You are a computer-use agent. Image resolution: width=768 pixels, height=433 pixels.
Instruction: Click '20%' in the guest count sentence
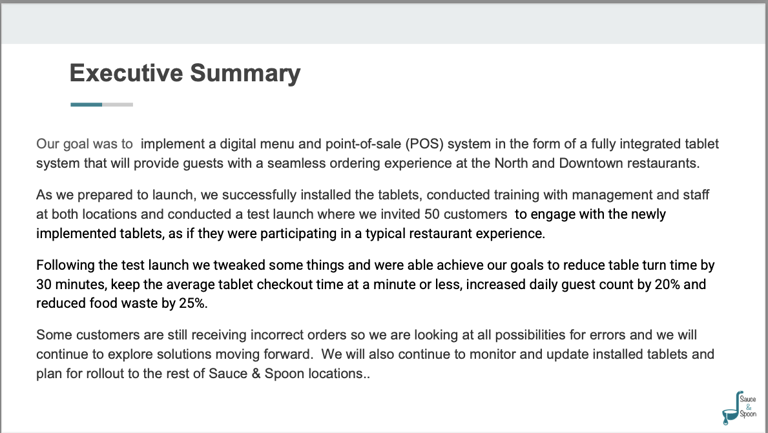tap(667, 285)
